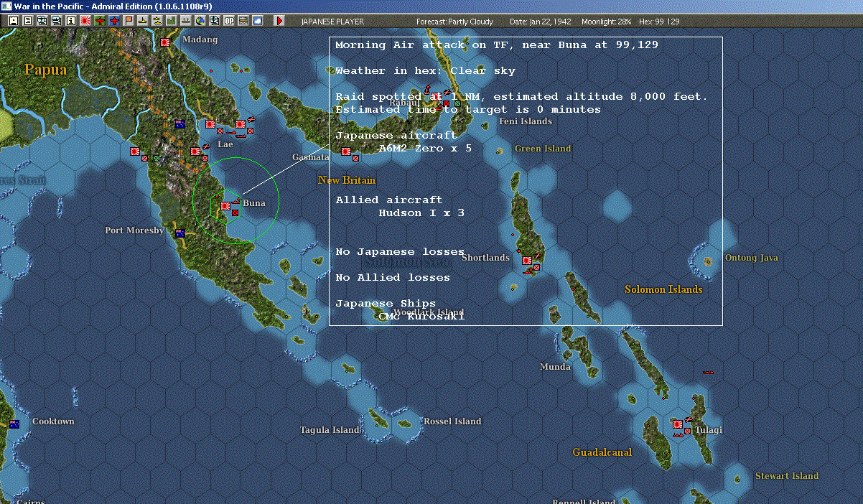Click 'Date: Jan 22, 1942' in status bar

click(541, 22)
